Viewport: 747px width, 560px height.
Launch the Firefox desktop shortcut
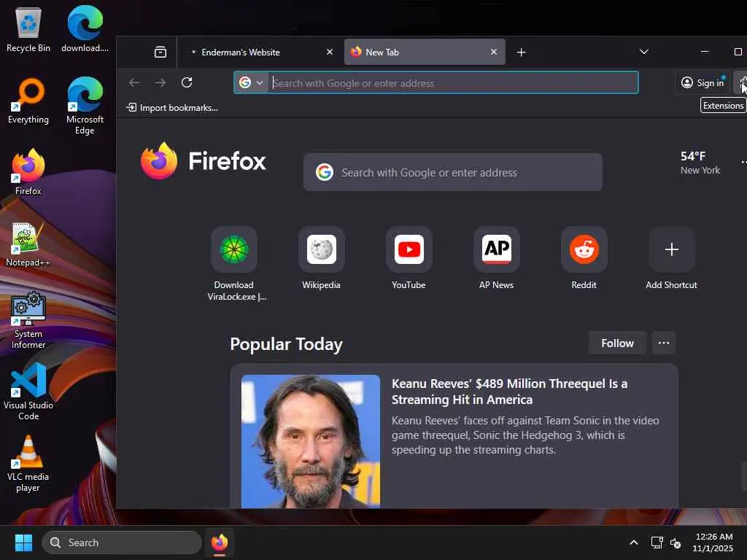click(x=28, y=172)
